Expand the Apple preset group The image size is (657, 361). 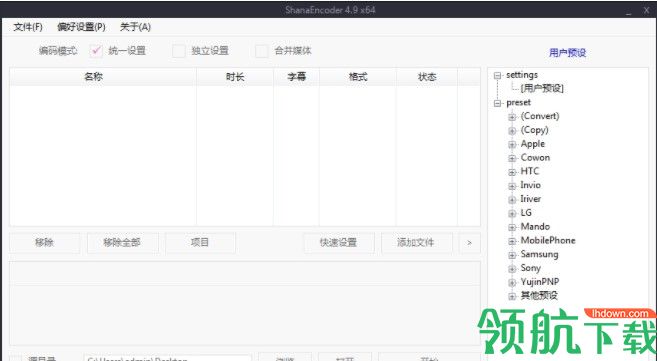tap(512, 145)
